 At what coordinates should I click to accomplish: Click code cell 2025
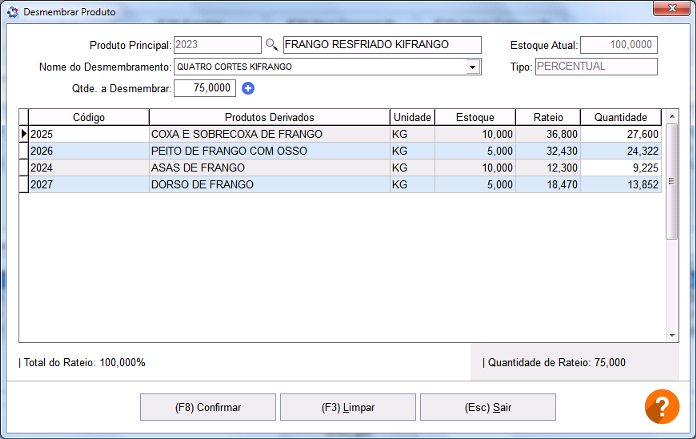click(89, 134)
